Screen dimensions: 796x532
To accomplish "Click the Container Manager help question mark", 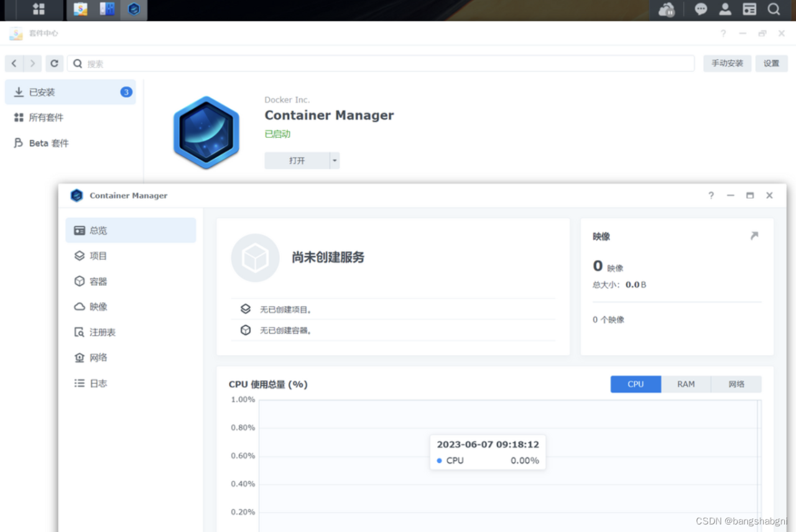I will tap(711, 195).
